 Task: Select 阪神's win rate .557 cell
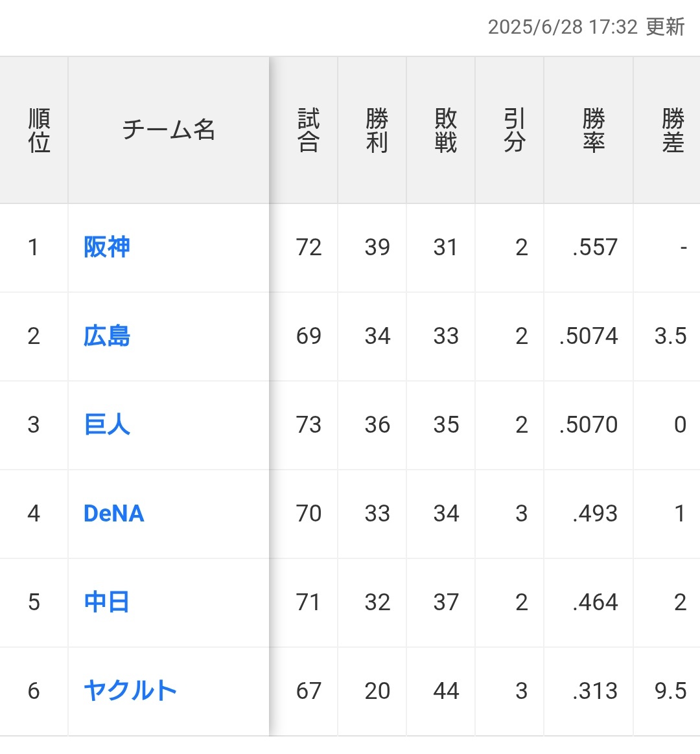[x=589, y=247]
